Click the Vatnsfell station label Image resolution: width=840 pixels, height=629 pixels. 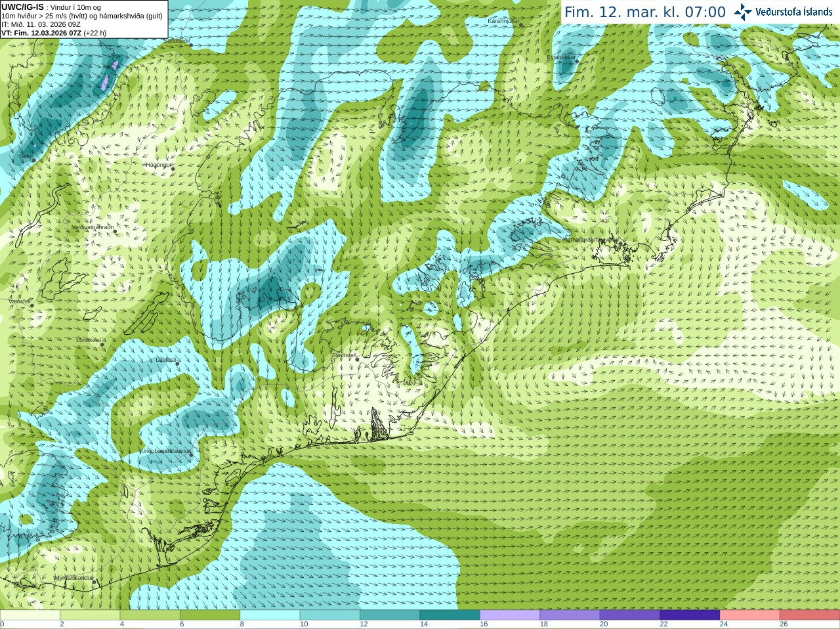[20, 301]
